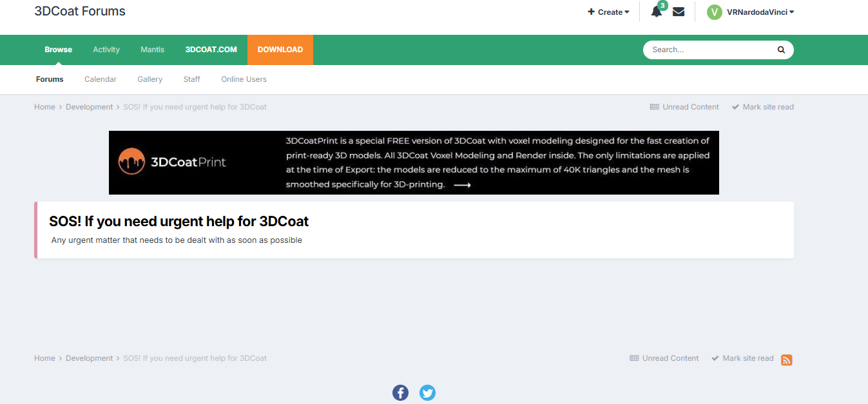
Task: Go to 3DCOAT.COM link
Action: coord(211,50)
